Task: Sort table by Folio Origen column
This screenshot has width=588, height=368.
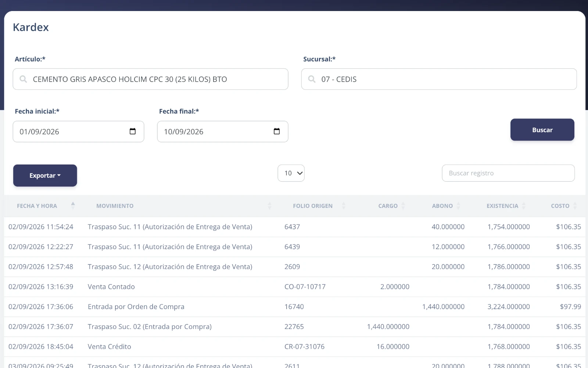Action: click(315, 206)
